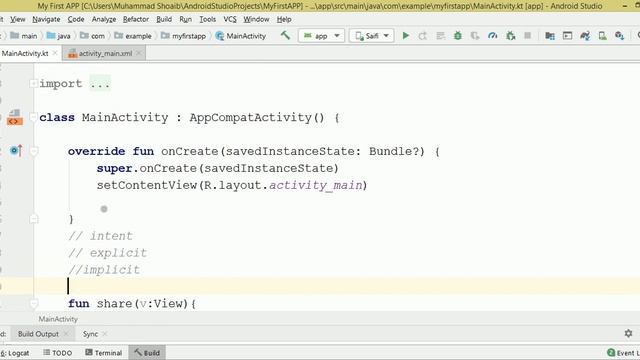The width and height of the screenshot is (640, 360).
Task: Open the Profiler gauge icon
Action: coord(492,36)
